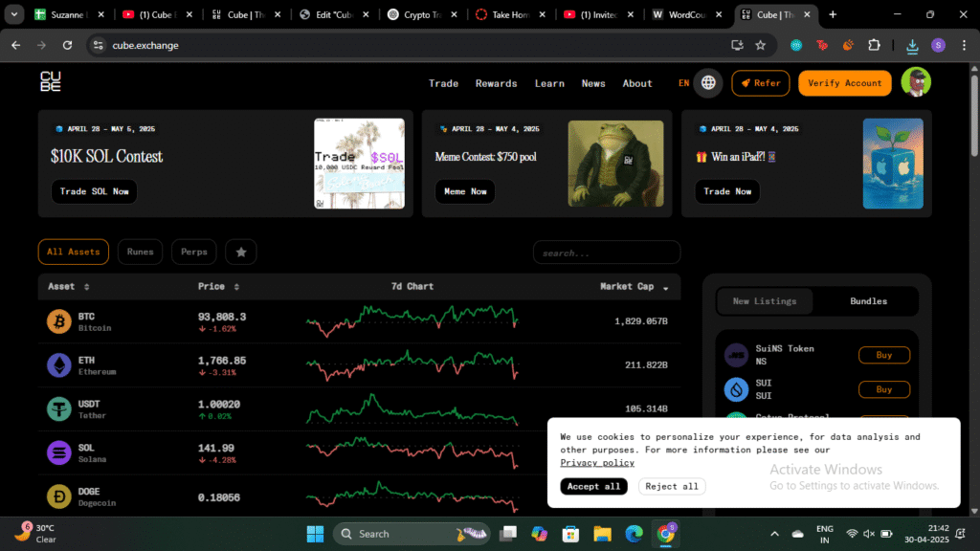Open a new browser tab
Screen dimensions: 980x551
coord(833,14)
